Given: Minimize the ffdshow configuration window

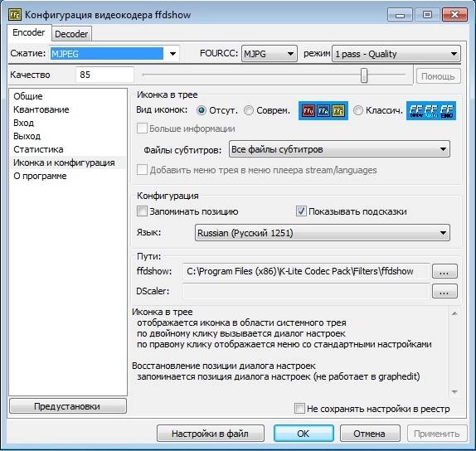Looking at the screenshot, I should click(400, 15).
